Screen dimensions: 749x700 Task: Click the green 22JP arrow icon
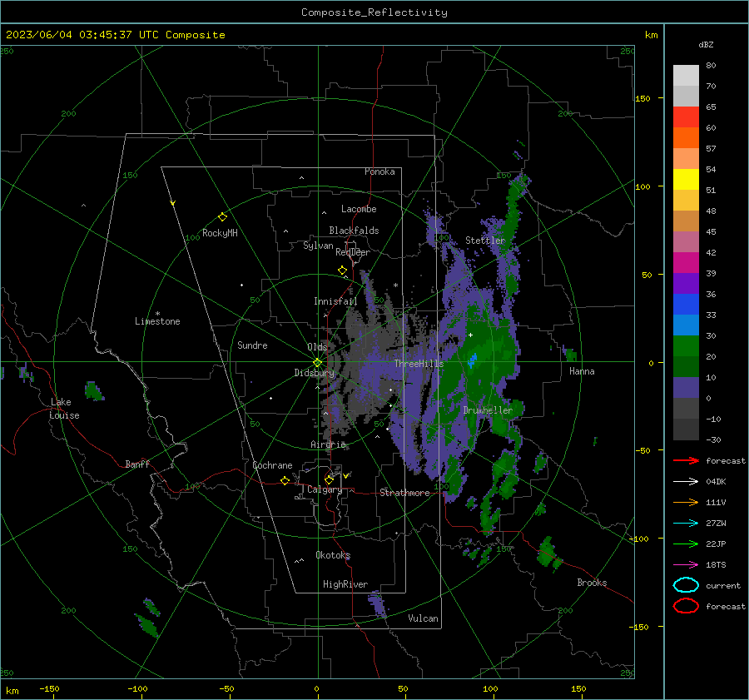[686, 544]
